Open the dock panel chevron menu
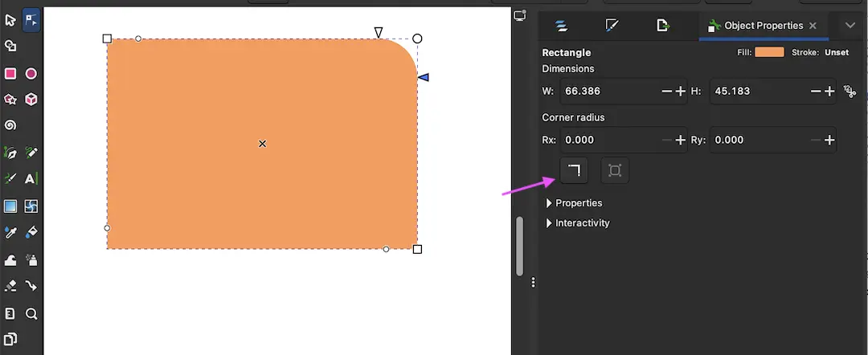 click(x=850, y=26)
